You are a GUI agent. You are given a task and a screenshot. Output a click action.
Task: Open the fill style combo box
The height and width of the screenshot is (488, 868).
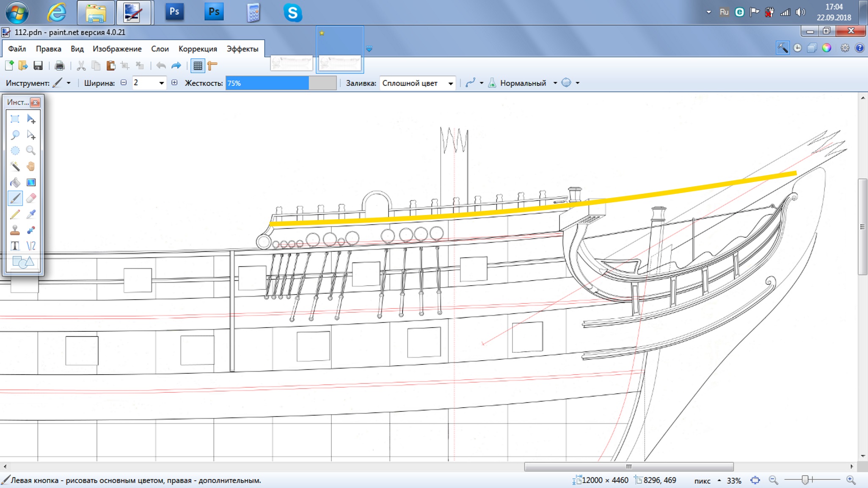click(x=417, y=83)
